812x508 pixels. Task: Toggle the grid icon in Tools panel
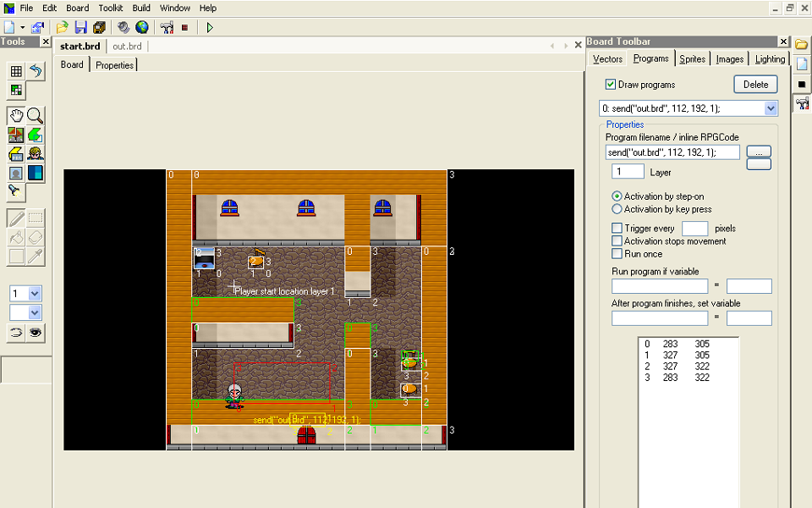[16, 71]
